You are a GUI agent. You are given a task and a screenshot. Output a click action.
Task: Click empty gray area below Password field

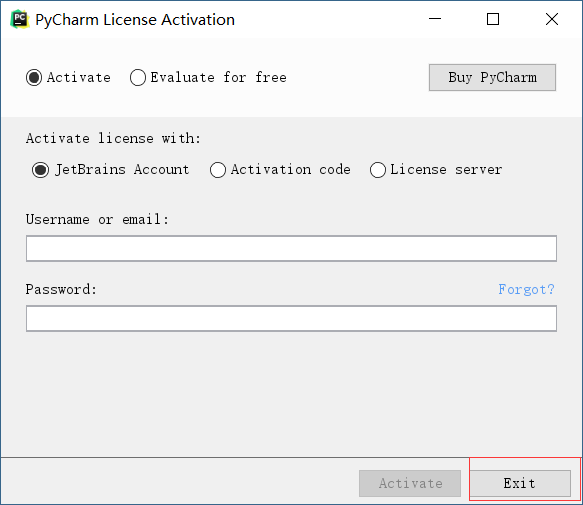pyautogui.click(x=291, y=394)
